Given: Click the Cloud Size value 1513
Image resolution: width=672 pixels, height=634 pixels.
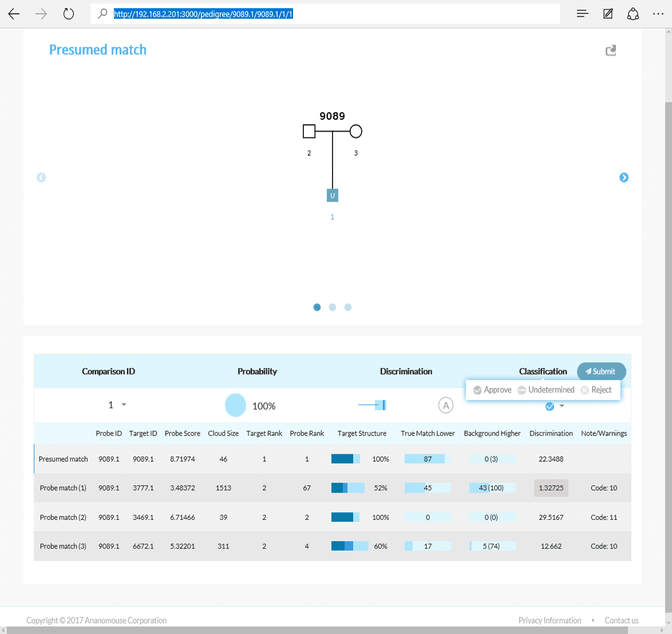Looking at the screenshot, I should point(223,488).
